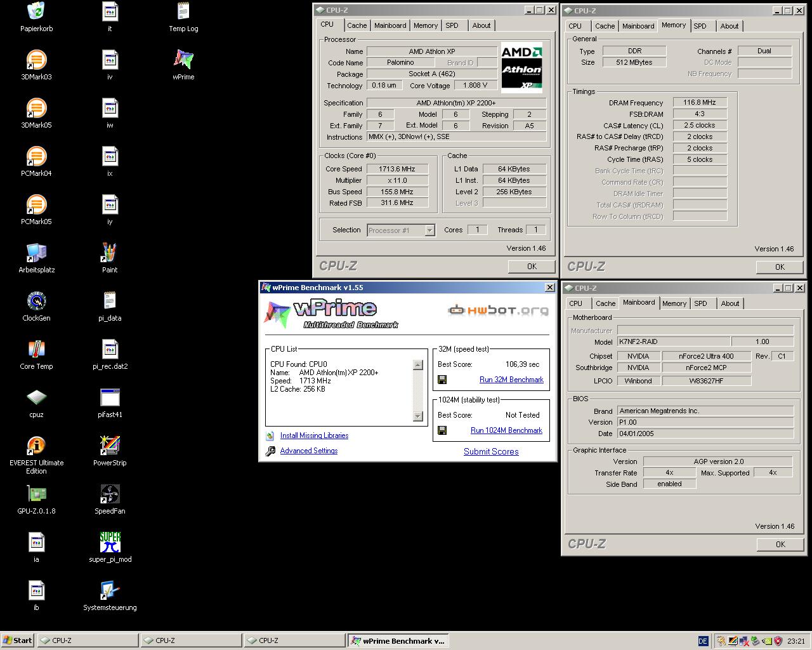812x650 pixels.
Task: Close the wPrime Benchmark window
Action: pyautogui.click(x=550, y=288)
